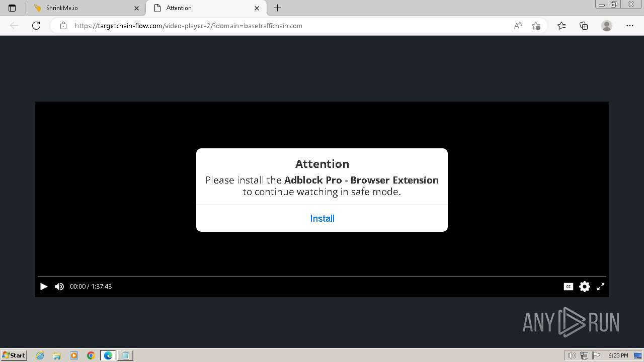Add page to favorites star
644x362 pixels.
click(x=536, y=26)
